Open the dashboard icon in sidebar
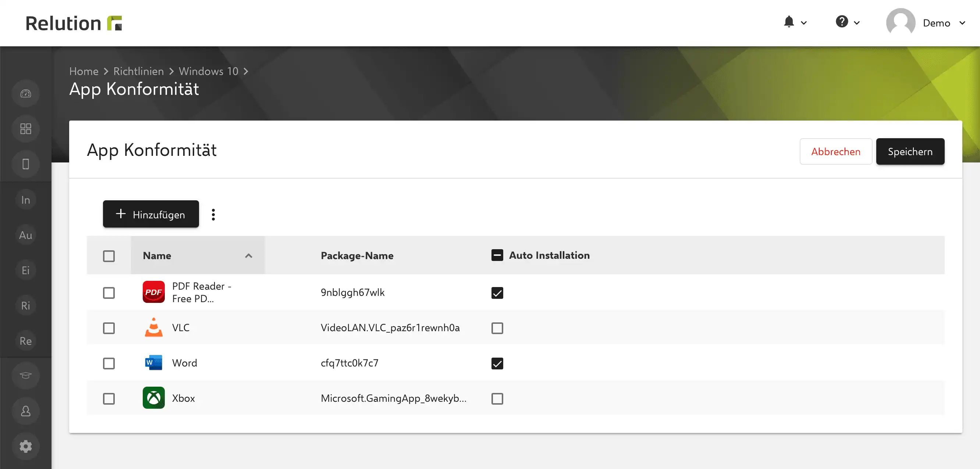 click(x=25, y=93)
